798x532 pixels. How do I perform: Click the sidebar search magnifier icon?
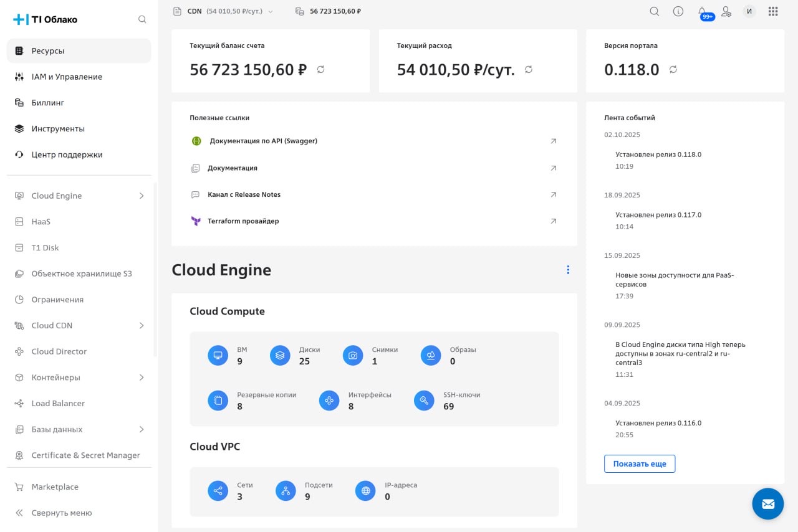(142, 19)
